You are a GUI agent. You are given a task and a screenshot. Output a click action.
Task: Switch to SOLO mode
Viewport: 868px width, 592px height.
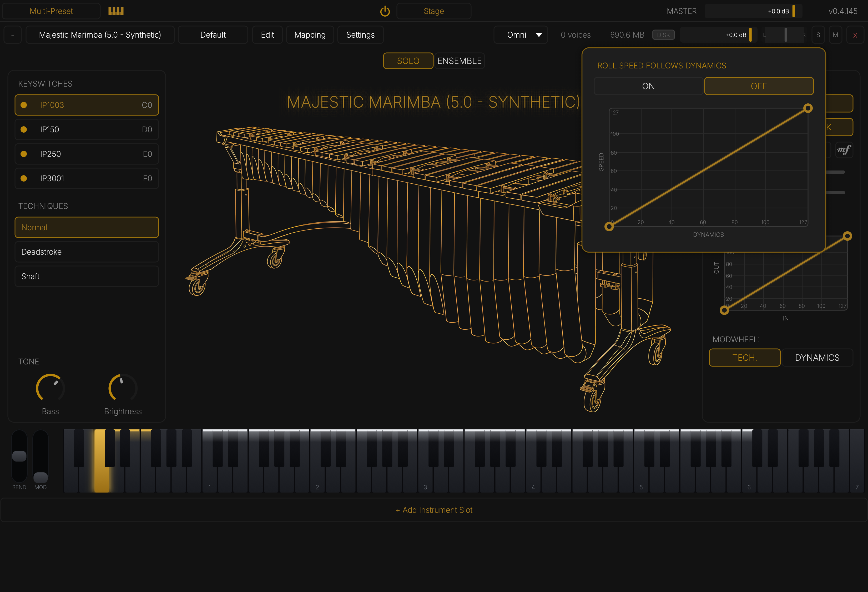[x=408, y=61]
